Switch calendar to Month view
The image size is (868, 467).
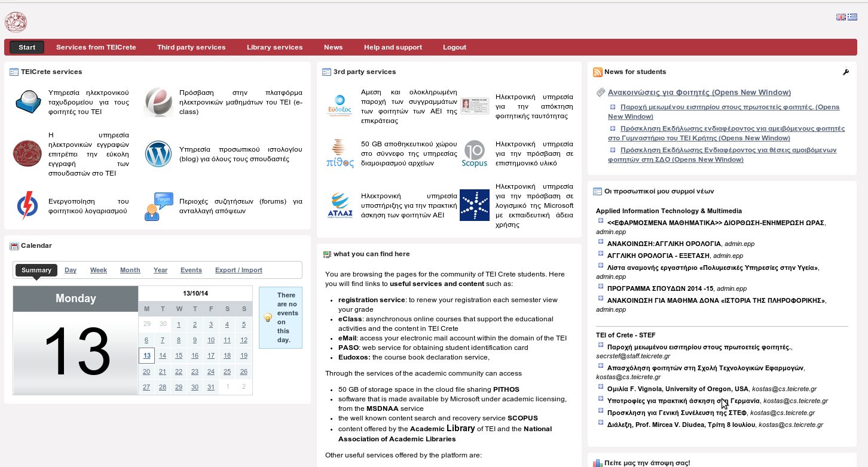click(130, 270)
